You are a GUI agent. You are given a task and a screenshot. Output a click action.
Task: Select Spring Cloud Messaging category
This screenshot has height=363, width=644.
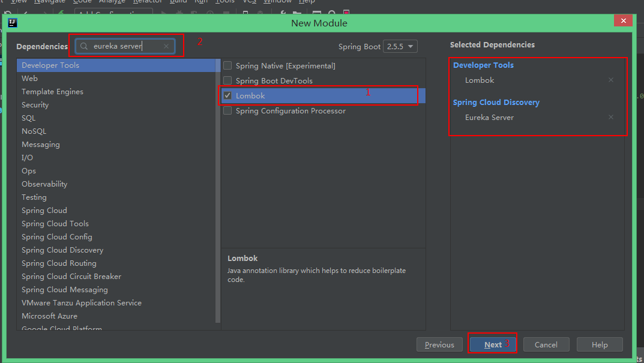point(116,289)
